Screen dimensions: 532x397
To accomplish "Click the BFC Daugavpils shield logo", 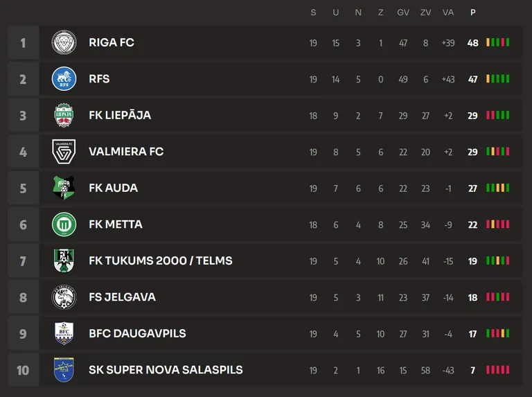I will pyautogui.click(x=64, y=333).
